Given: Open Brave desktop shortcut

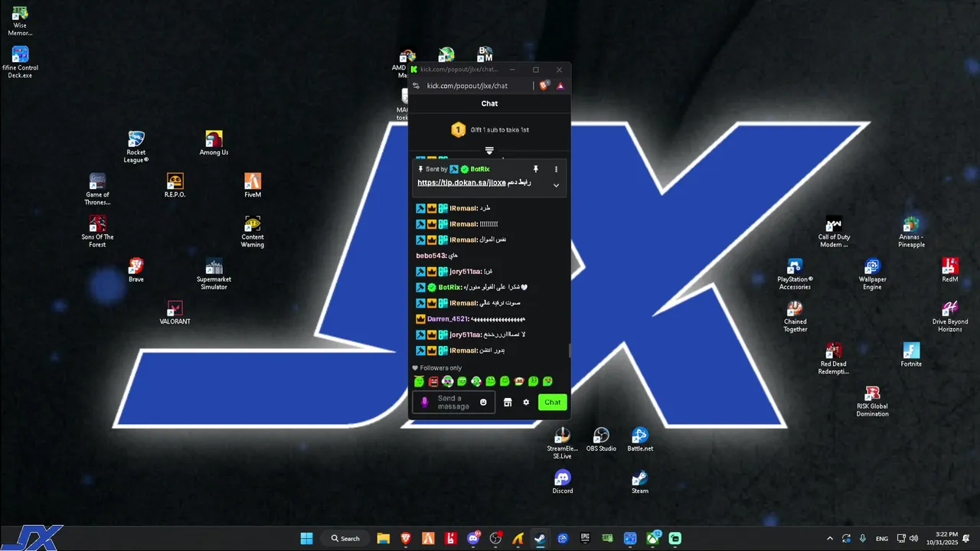Looking at the screenshot, I should coord(136,270).
